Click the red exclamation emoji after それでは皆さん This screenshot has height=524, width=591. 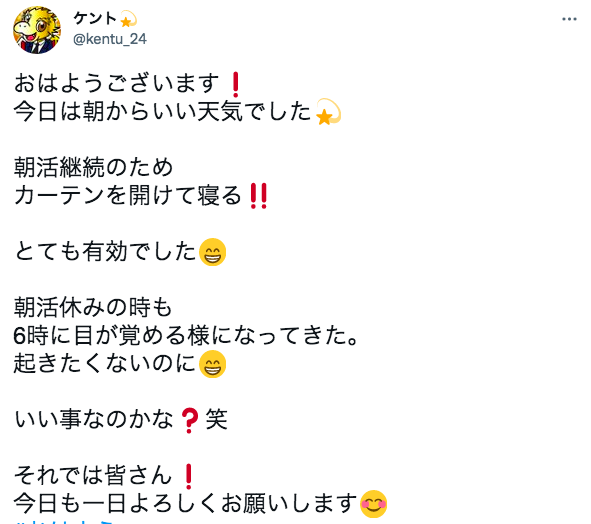(189, 477)
